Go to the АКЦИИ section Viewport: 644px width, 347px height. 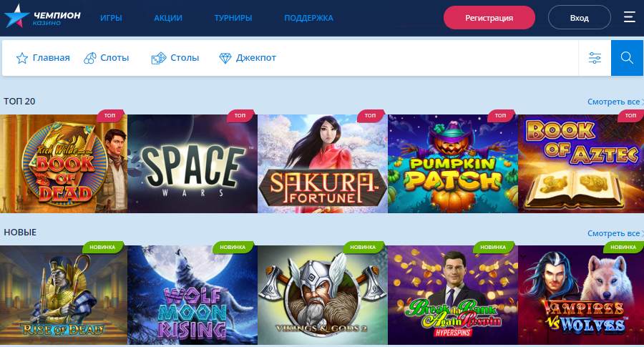point(168,18)
